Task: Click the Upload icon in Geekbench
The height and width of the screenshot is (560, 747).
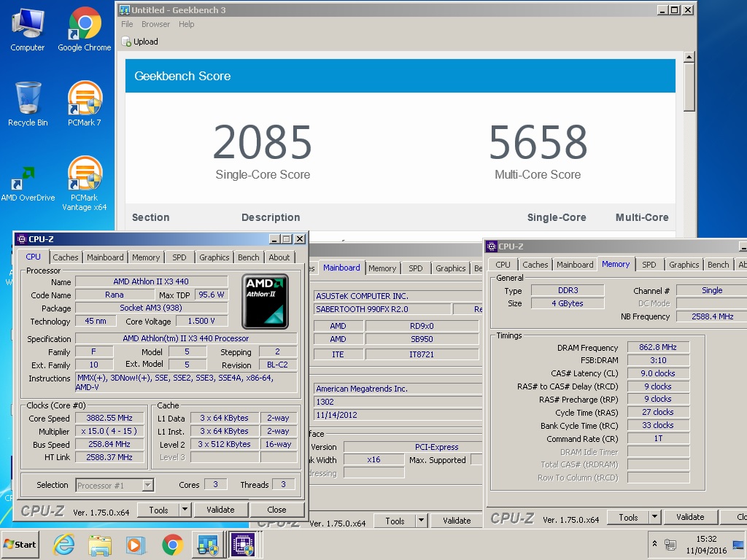Action: (126, 42)
